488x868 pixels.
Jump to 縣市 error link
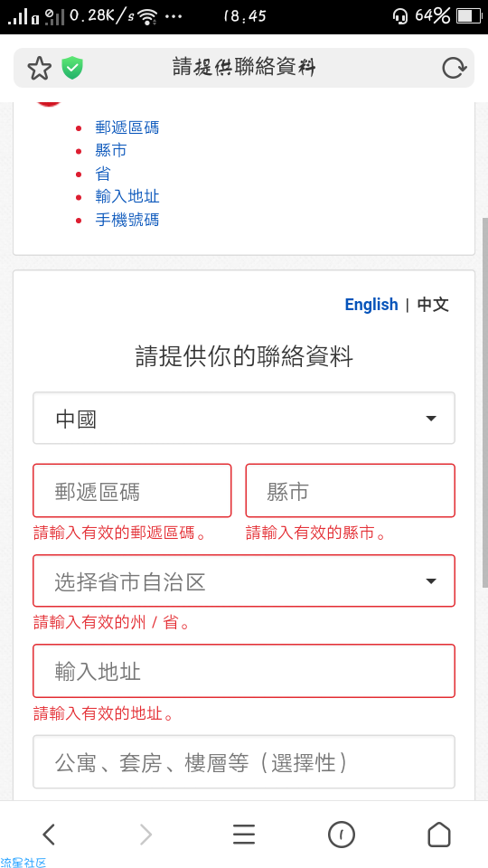tap(110, 151)
